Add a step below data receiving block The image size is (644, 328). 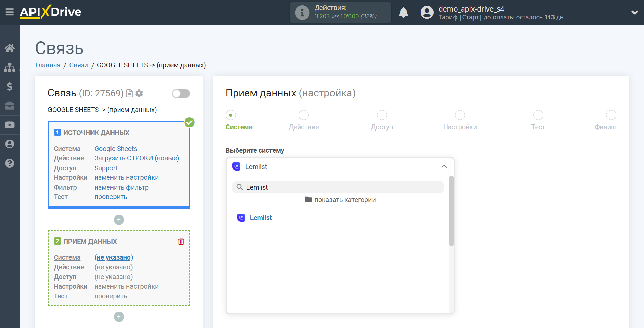[119, 317]
